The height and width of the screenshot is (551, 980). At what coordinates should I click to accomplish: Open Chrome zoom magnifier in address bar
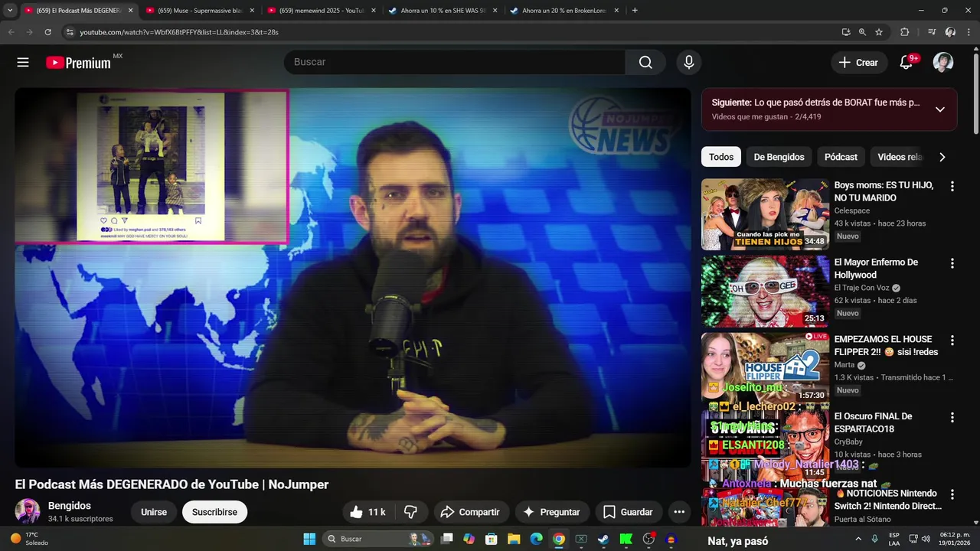pyautogui.click(x=862, y=32)
